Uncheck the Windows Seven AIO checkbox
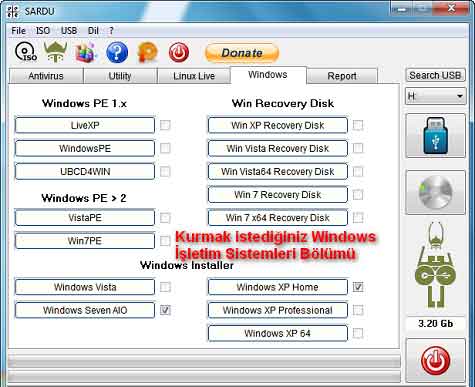This screenshot has height=387, width=475. coord(165,310)
